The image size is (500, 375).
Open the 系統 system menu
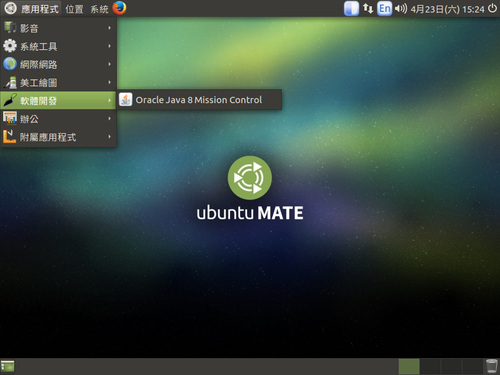(x=99, y=9)
